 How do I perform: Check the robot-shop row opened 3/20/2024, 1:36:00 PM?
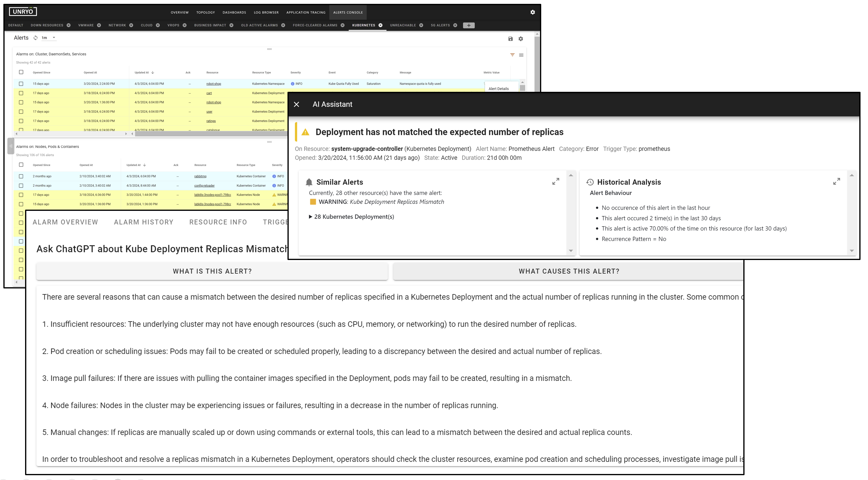tap(21, 102)
